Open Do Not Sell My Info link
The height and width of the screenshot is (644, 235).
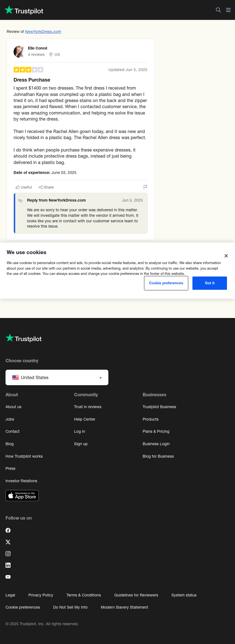[x=70, y=607]
